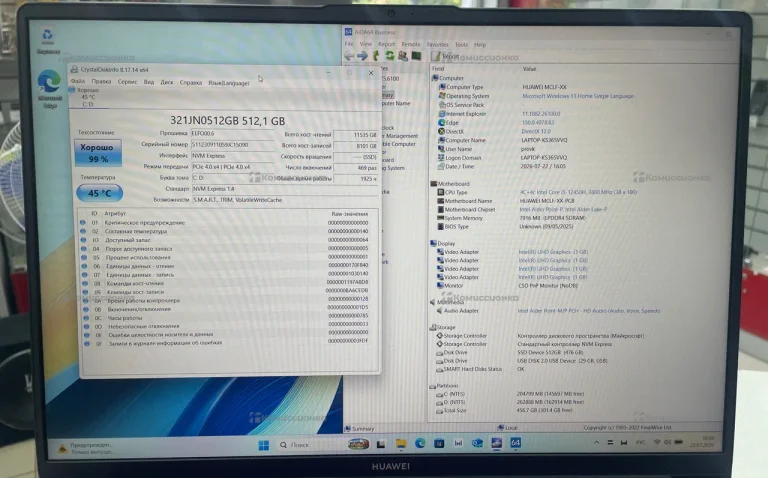Open the Report wizard in AIDA64 toolbar
The width and height of the screenshot is (768, 478).
click(445, 56)
